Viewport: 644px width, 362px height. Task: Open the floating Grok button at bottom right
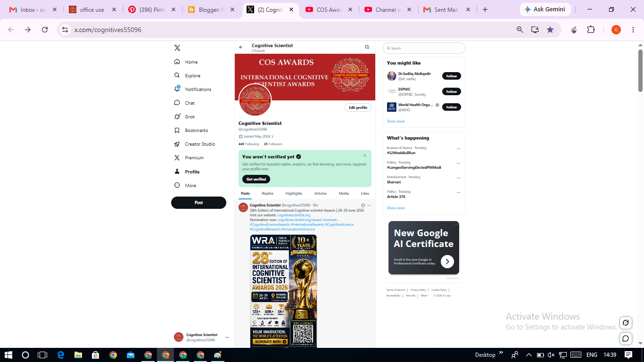626,323
